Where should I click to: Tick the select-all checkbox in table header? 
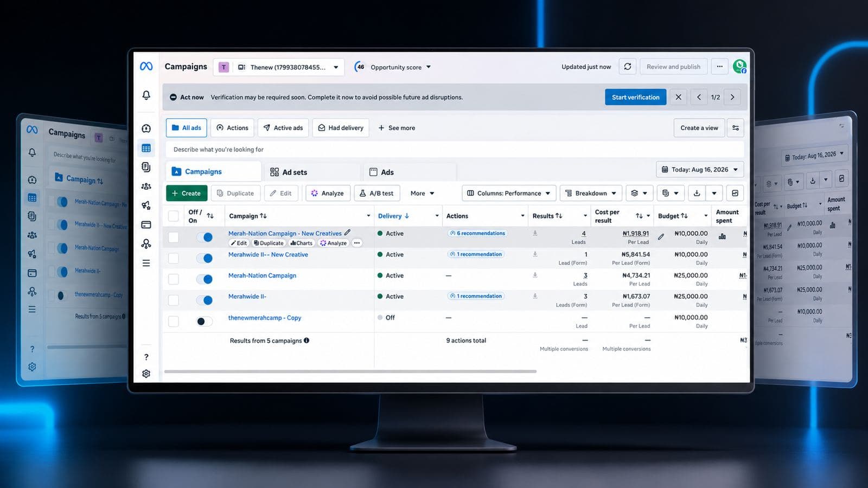(174, 216)
